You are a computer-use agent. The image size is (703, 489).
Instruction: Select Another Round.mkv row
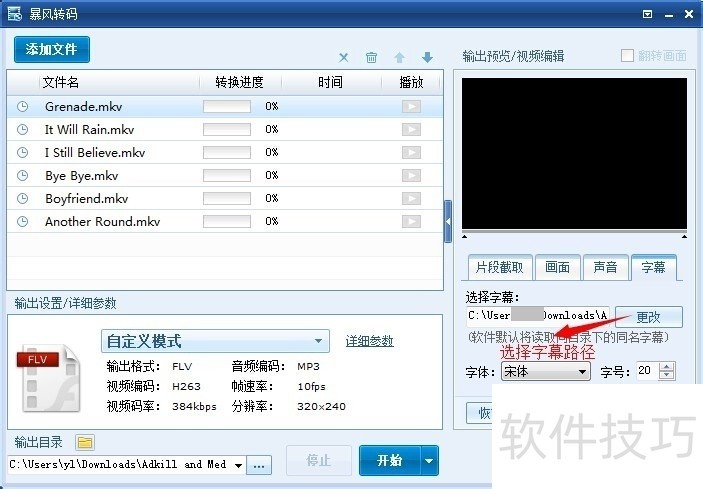[225, 221]
